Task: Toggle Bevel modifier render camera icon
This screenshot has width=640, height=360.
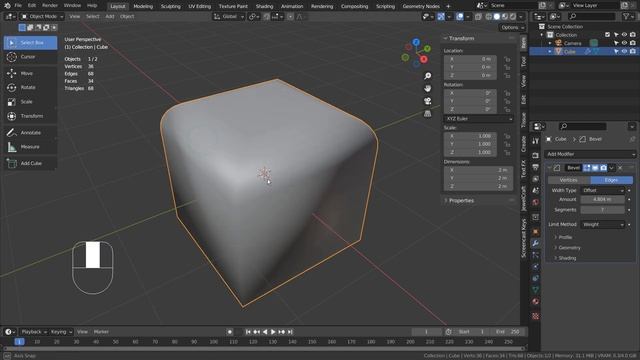Action: pos(603,168)
